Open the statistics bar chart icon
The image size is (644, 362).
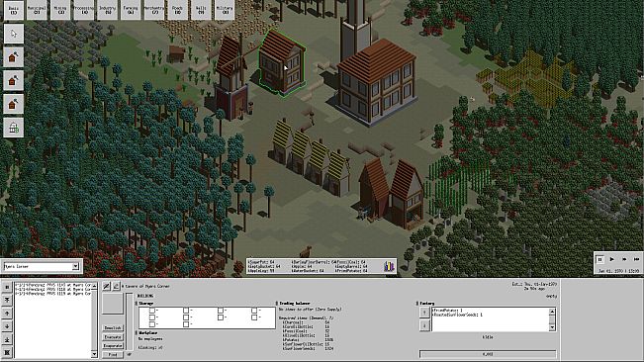(389, 266)
